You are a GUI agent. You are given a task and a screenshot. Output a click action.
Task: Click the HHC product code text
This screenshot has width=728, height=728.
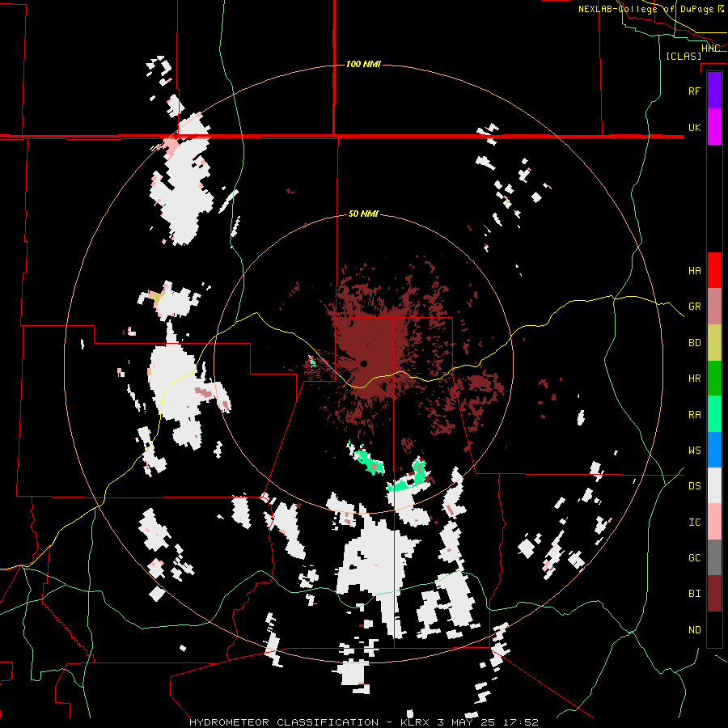pos(710,49)
